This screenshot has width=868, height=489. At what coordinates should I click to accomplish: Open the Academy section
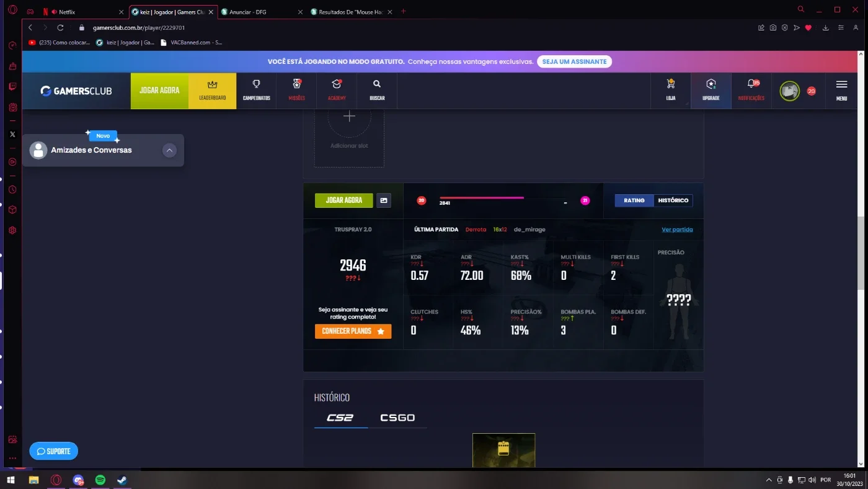pos(337,91)
